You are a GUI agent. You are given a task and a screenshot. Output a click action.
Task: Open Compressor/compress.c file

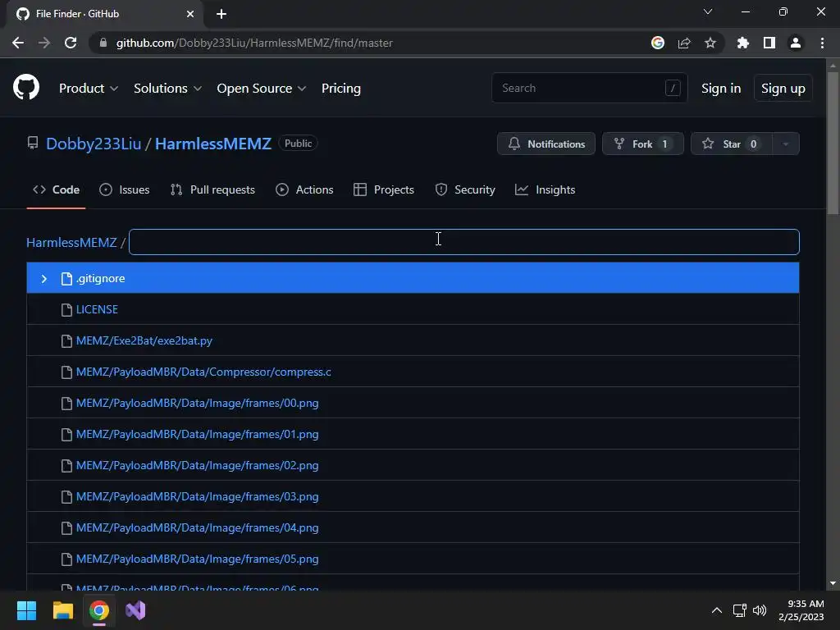[203, 372]
